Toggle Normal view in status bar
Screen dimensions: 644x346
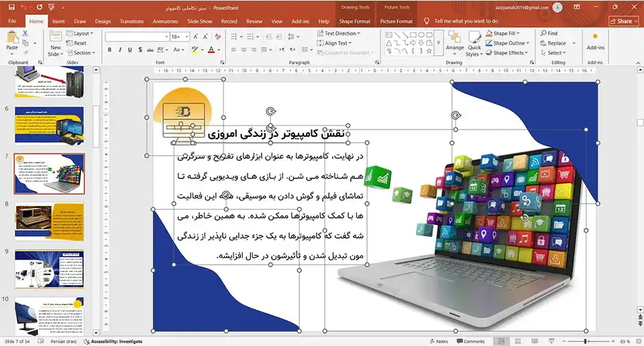501,341
